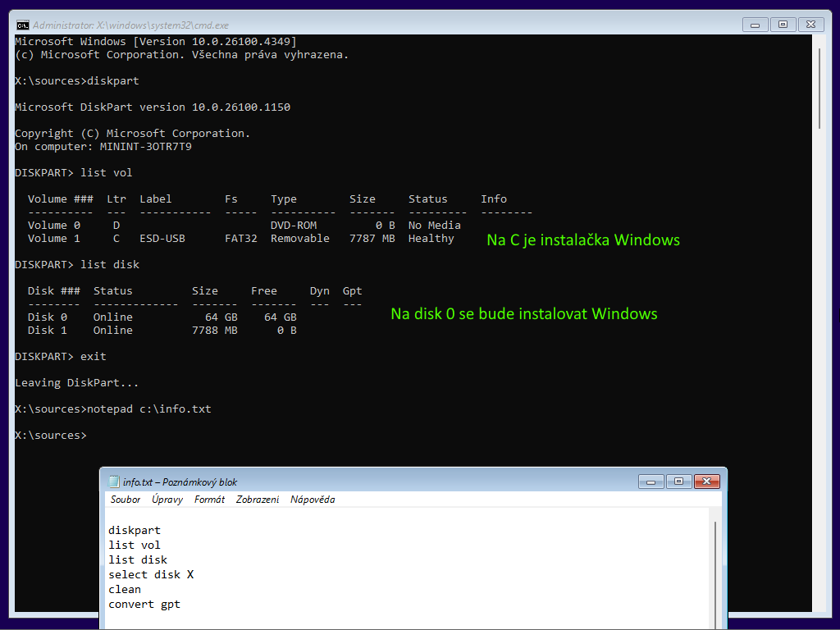Open the Nápověda menu in Notepad
The image size is (840, 630).
click(x=313, y=500)
